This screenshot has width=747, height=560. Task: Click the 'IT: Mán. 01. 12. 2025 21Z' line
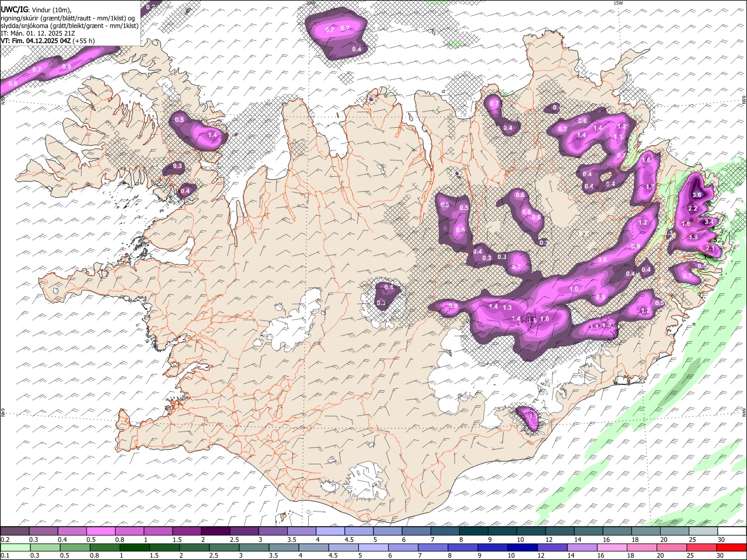click(37, 33)
